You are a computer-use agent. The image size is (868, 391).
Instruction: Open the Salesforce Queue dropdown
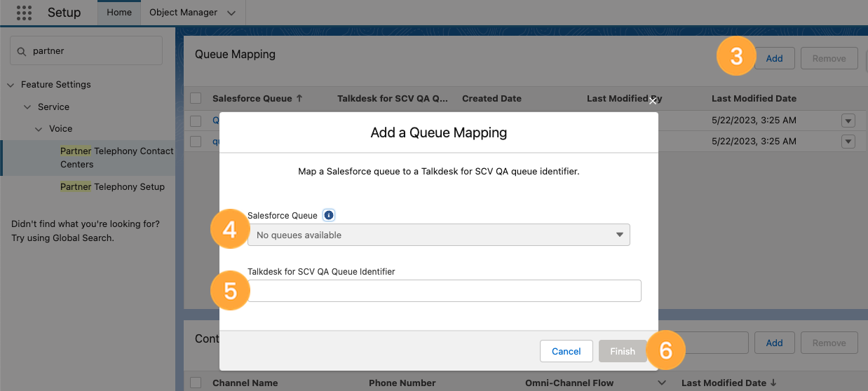[439, 235]
